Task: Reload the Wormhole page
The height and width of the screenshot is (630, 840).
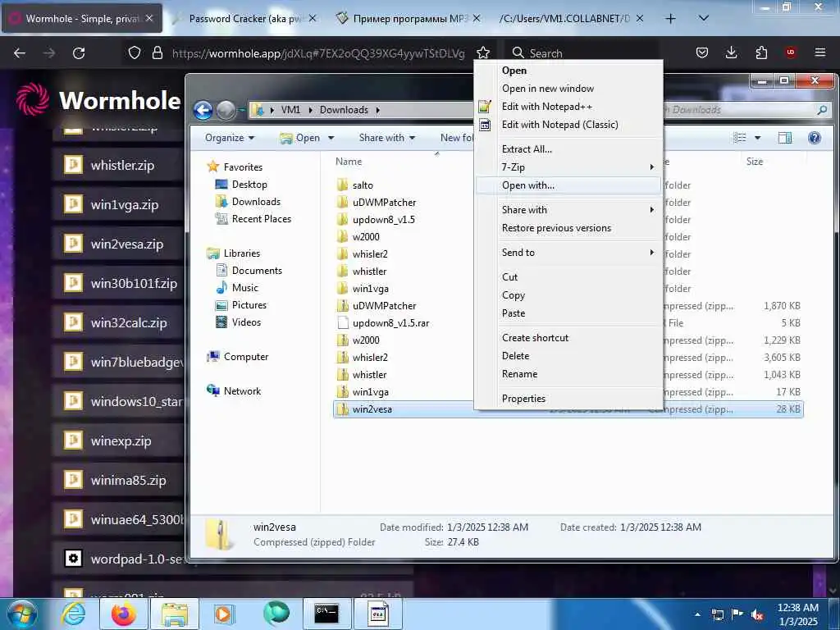Action: click(79, 53)
